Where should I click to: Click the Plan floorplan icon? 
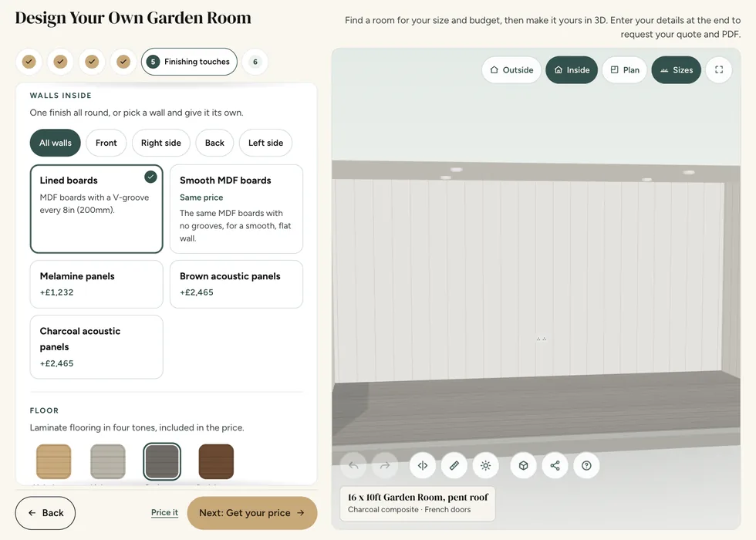pyautogui.click(x=614, y=70)
